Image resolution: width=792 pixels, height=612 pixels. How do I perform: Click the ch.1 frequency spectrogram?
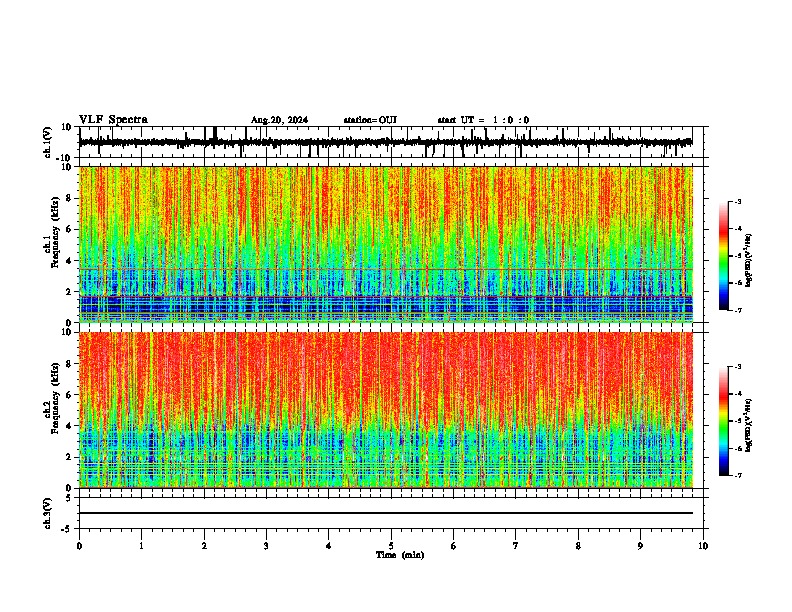tap(385, 244)
